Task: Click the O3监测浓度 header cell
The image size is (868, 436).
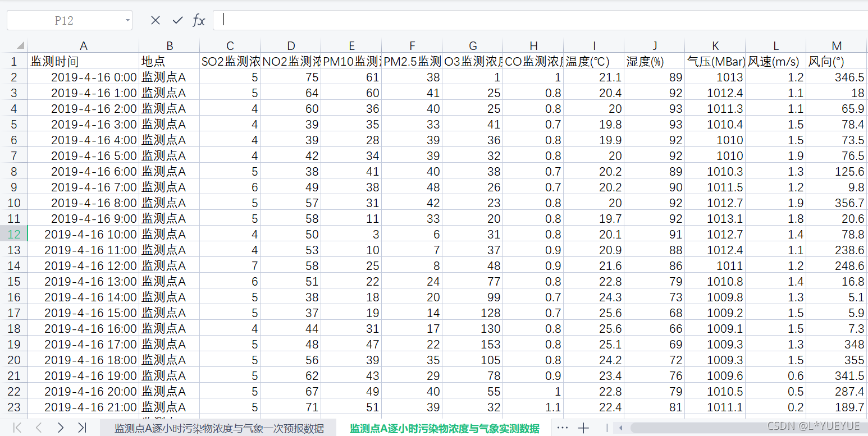Action: [473, 61]
